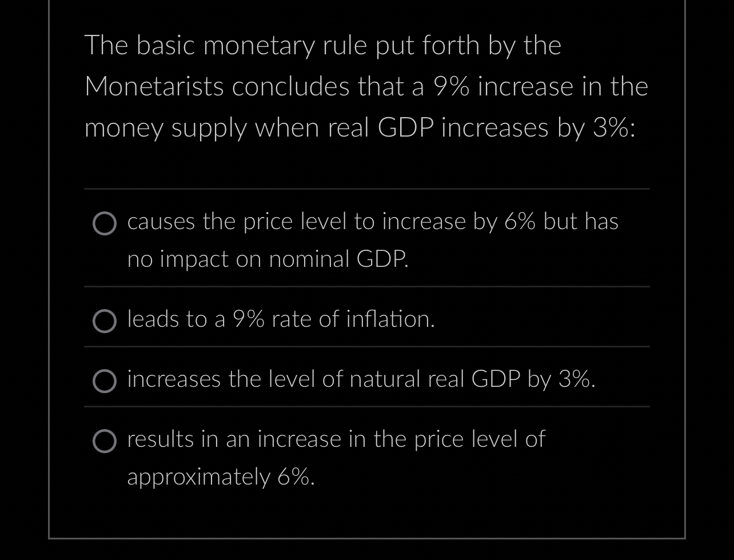The width and height of the screenshot is (734, 560).
Task: Select the '9% rate of inflation' radio button
Action: (105, 321)
